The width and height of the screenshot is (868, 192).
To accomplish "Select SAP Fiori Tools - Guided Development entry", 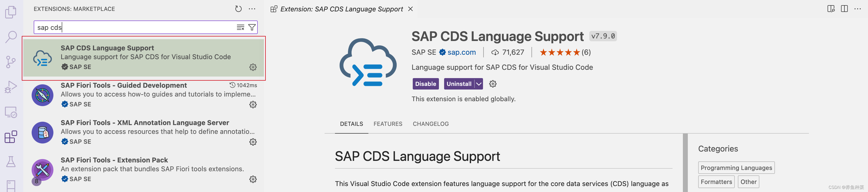I will click(x=144, y=95).
